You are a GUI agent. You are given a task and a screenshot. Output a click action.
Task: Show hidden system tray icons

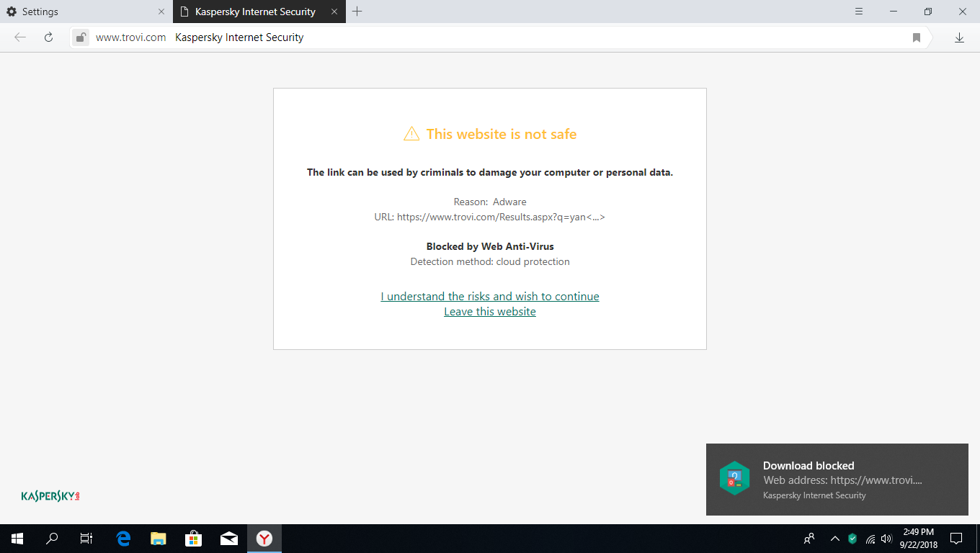pos(835,539)
